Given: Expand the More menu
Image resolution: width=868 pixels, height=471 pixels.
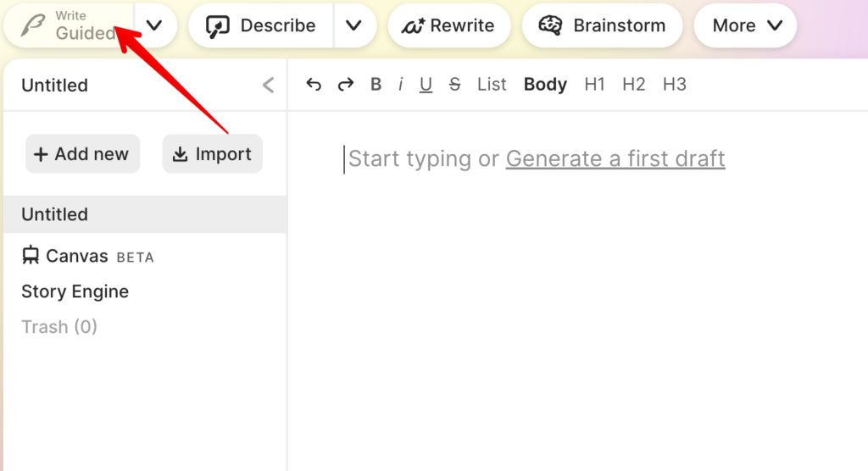Looking at the screenshot, I should 746,25.
